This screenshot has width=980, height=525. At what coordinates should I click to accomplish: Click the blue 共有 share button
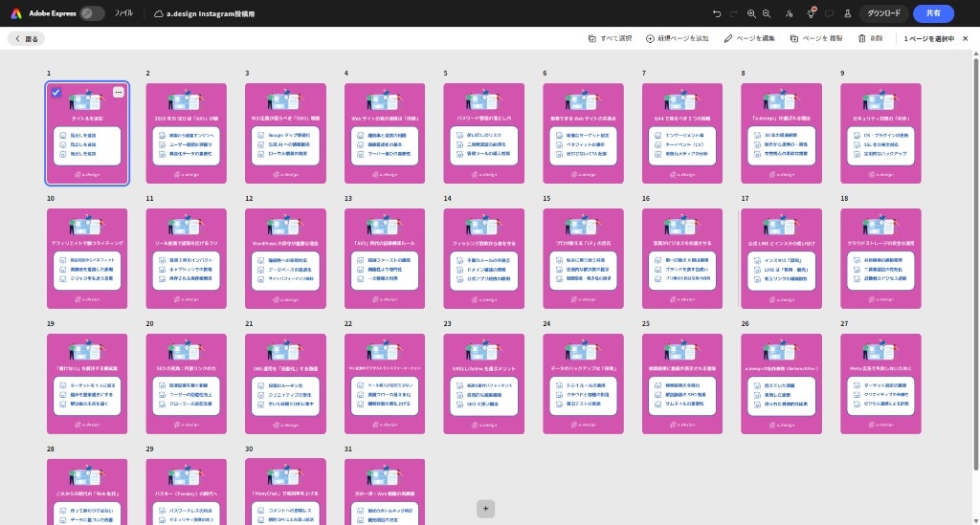(x=932, y=13)
